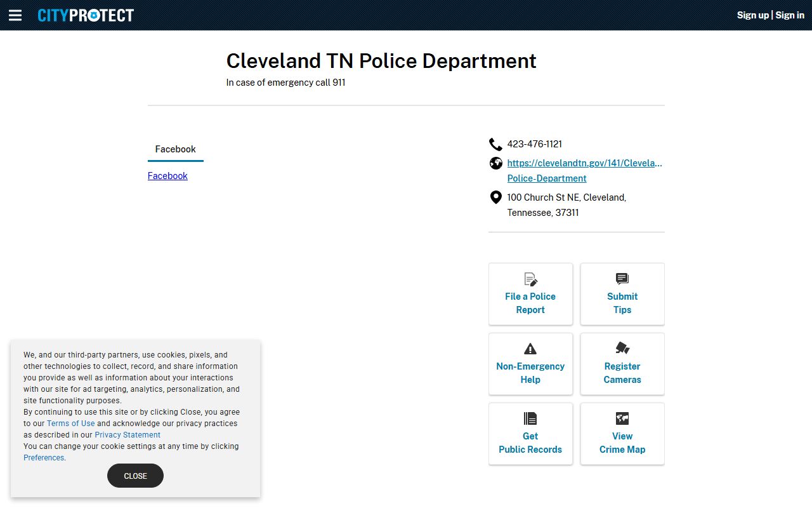Click the Non-Emergency Help warning triangle icon
Screen dimensions: 812x508
point(530,349)
